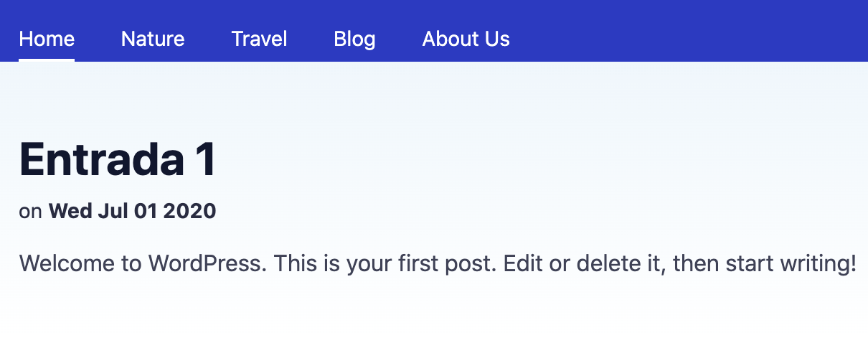Click the word "on" before the date
868x353 pixels.
click(31, 212)
